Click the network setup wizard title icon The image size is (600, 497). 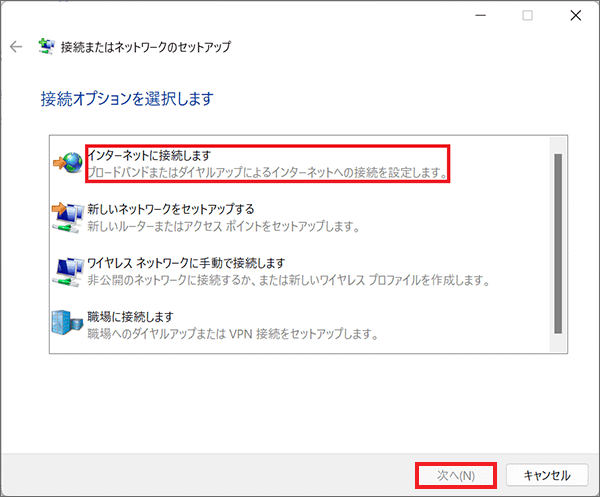click(x=46, y=46)
